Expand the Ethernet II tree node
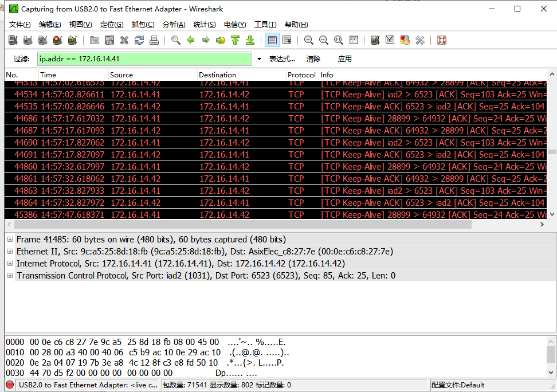 click(x=10, y=252)
